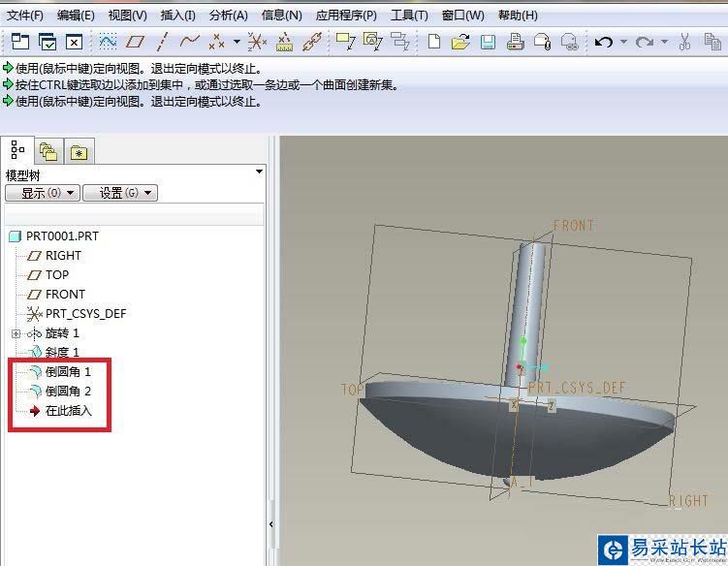The width and height of the screenshot is (728, 566).
Task: Save the model with floppy disk icon
Action: click(488, 43)
